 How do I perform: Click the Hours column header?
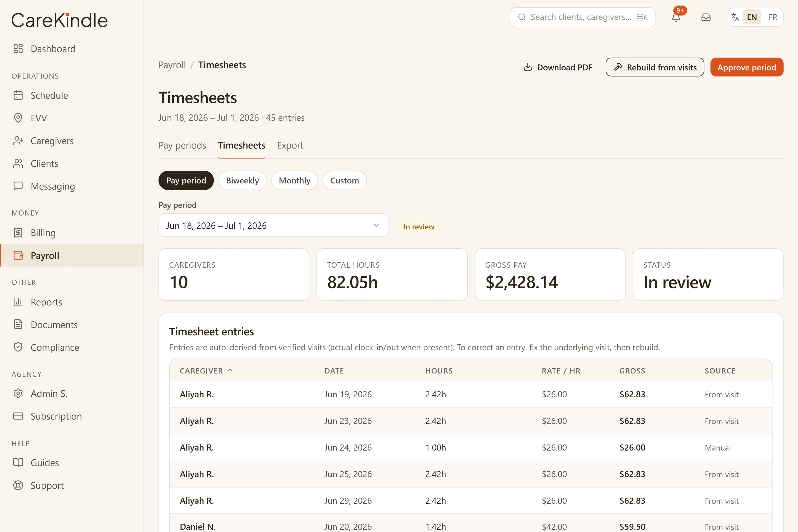click(439, 371)
